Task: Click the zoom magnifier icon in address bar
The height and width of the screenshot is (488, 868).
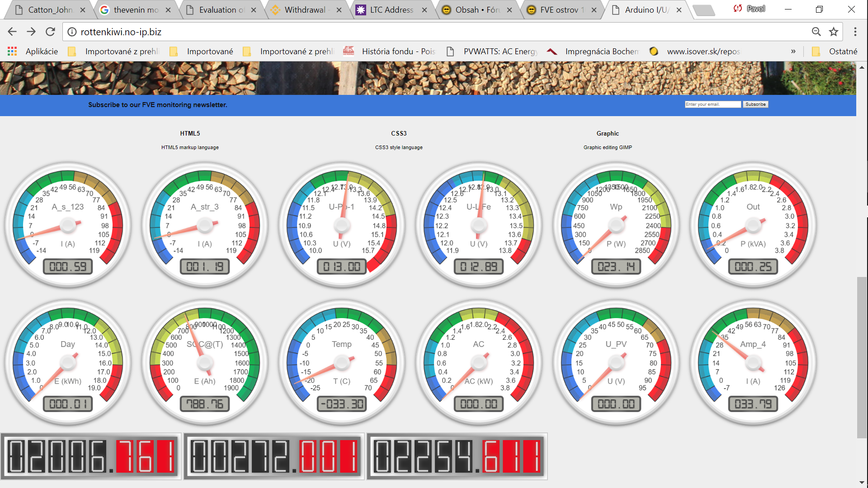Action: tap(816, 32)
